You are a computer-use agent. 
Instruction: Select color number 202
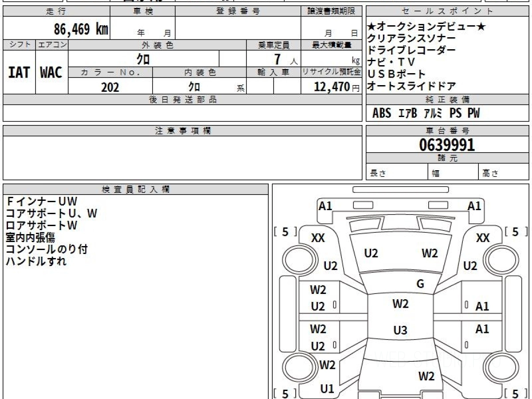click(110, 87)
